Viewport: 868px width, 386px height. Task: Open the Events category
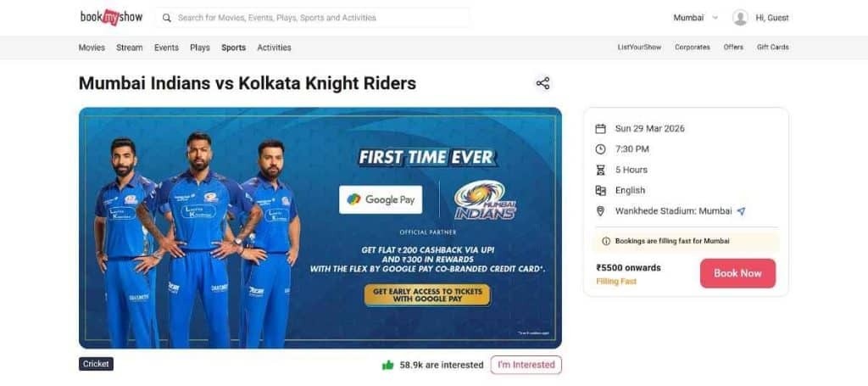167,48
